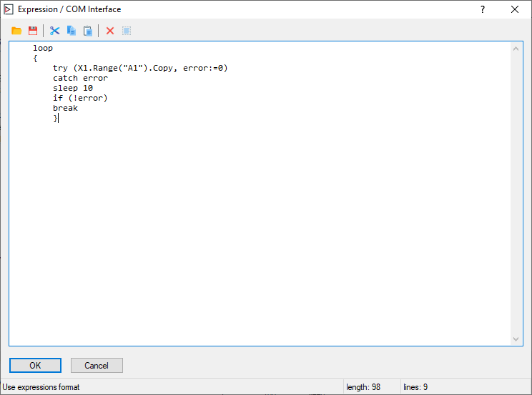Click the "lines: 9" status entry

pyautogui.click(x=415, y=387)
